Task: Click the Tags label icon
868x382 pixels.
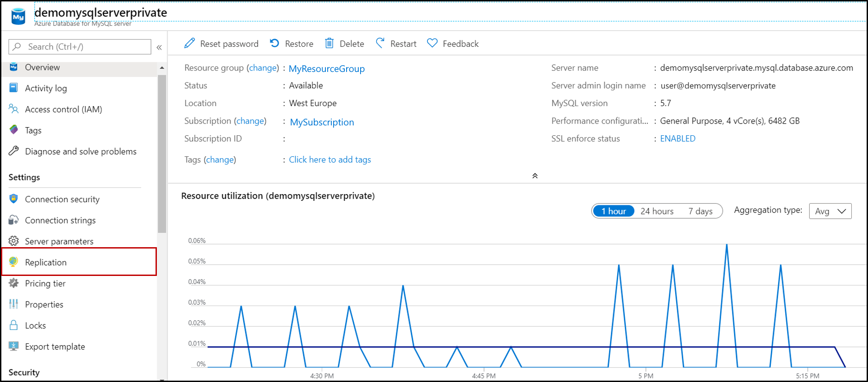Action: [13, 130]
